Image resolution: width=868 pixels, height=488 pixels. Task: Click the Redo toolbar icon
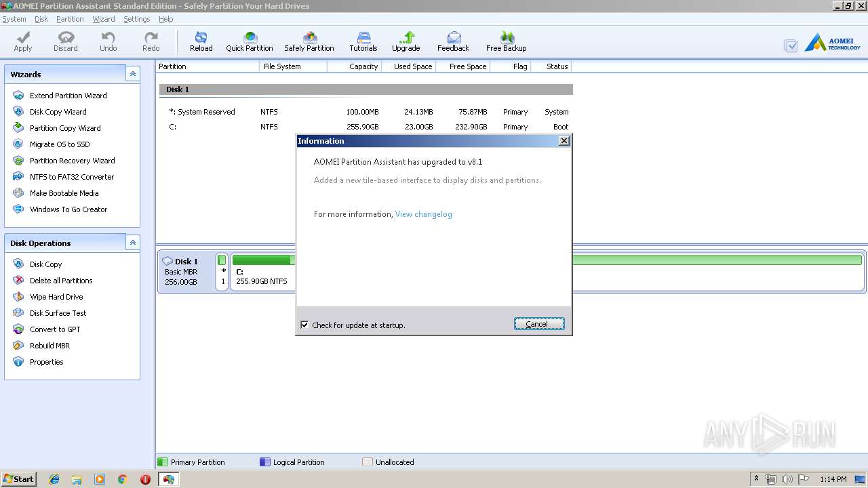tap(151, 41)
